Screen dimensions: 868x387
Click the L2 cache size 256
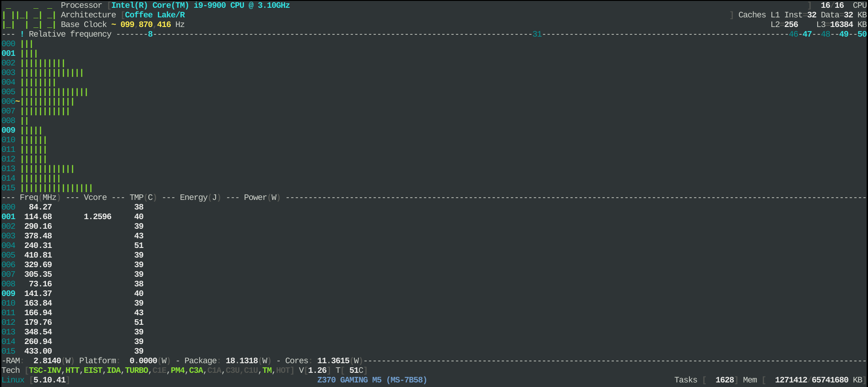pyautogui.click(x=791, y=25)
